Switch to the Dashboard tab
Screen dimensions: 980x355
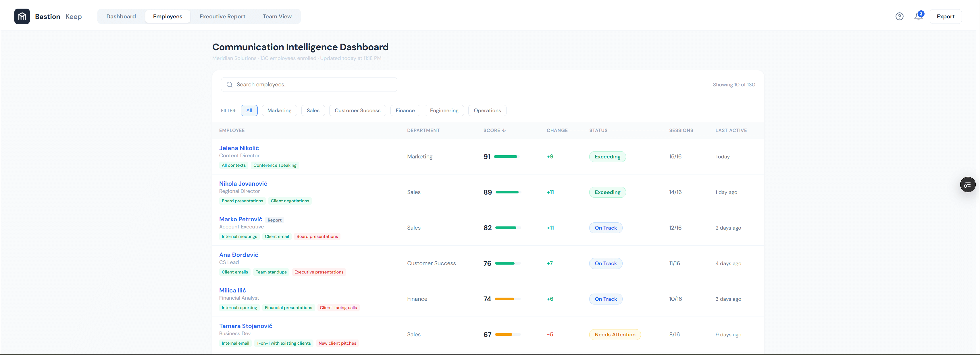pos(121,16)
